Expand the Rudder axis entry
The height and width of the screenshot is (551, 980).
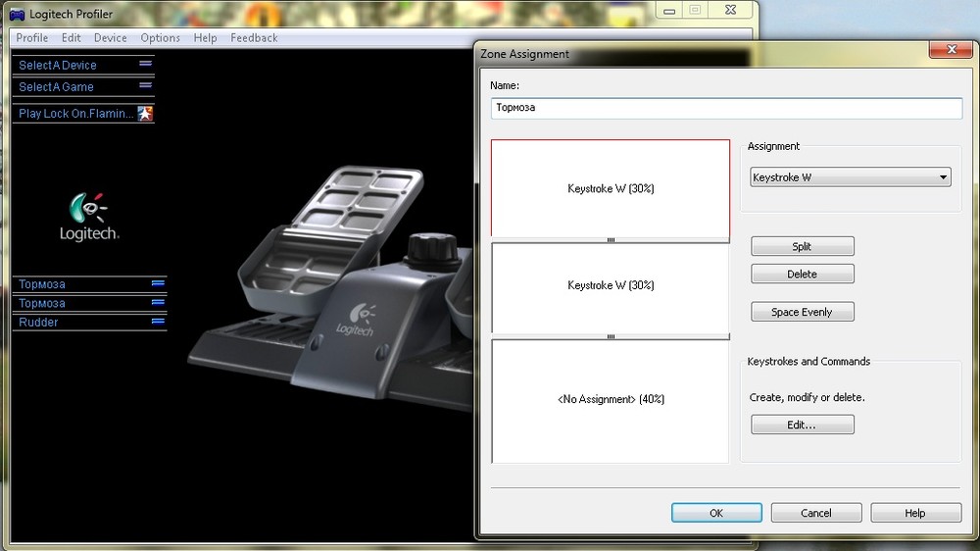coord(158,322)
